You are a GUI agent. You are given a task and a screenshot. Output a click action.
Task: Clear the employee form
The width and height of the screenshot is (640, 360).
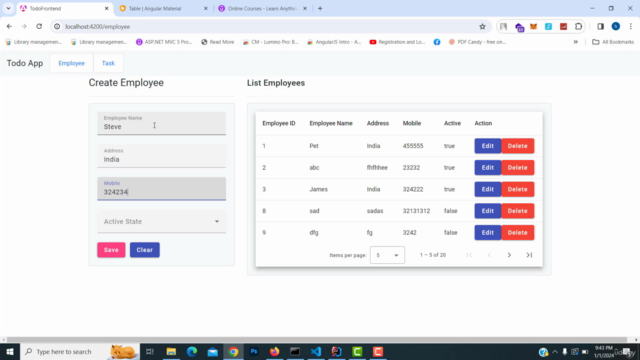(144, 250)
